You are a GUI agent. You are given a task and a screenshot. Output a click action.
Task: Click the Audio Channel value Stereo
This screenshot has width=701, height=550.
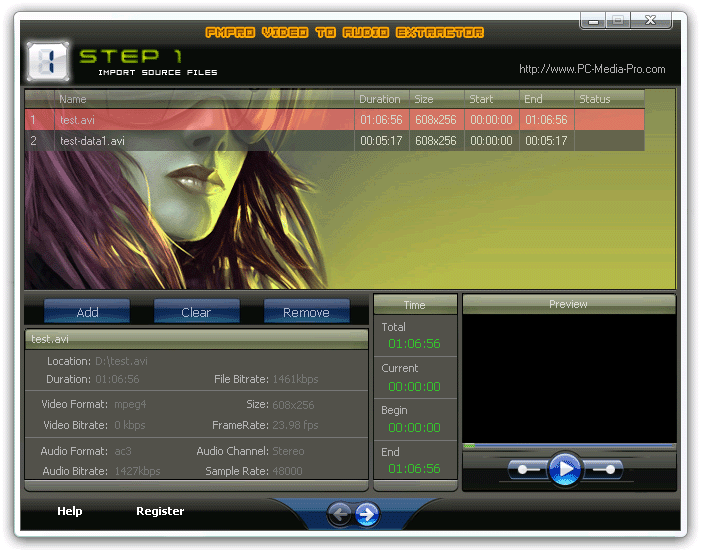[x=288, y=451]
